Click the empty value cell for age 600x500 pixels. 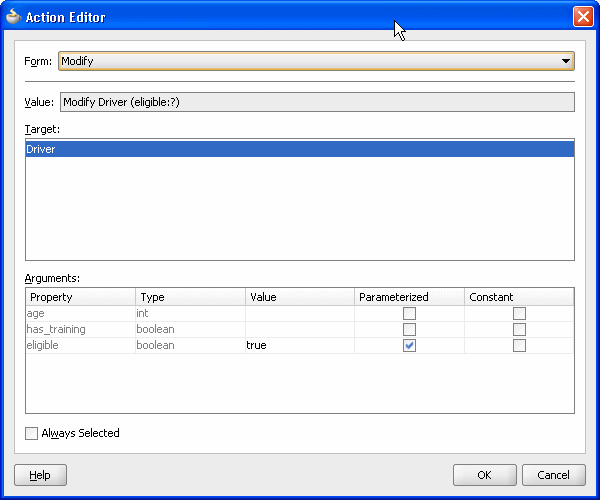coord(300,313)
